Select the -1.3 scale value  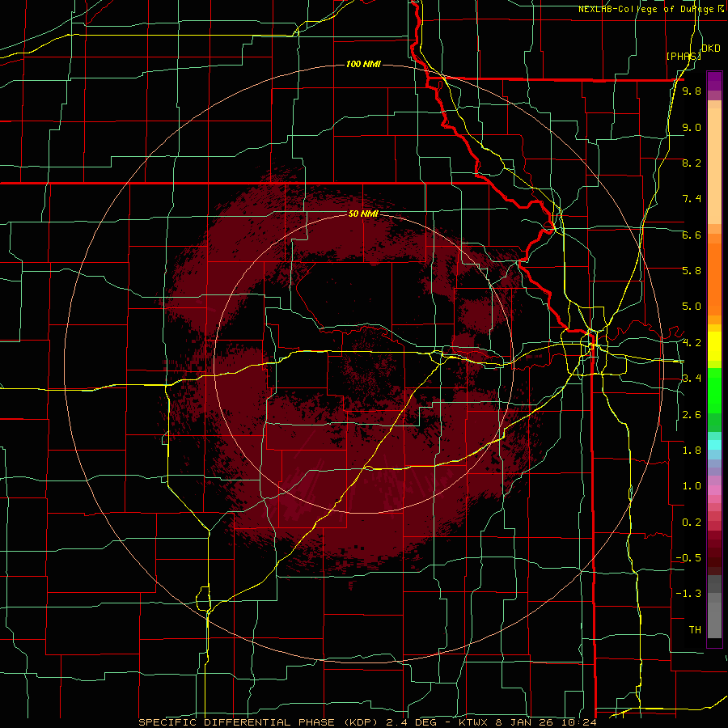pos(688,594)
